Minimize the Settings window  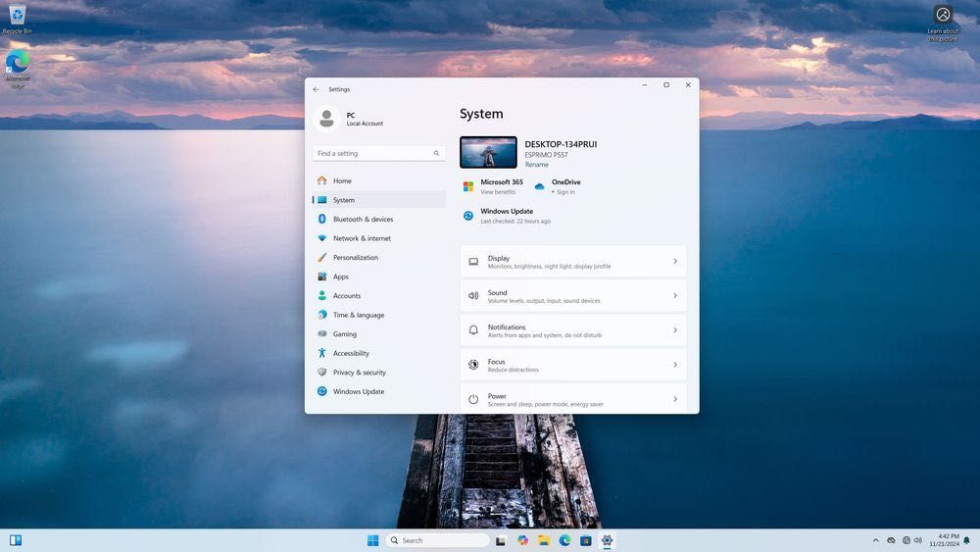click(645, 85)
